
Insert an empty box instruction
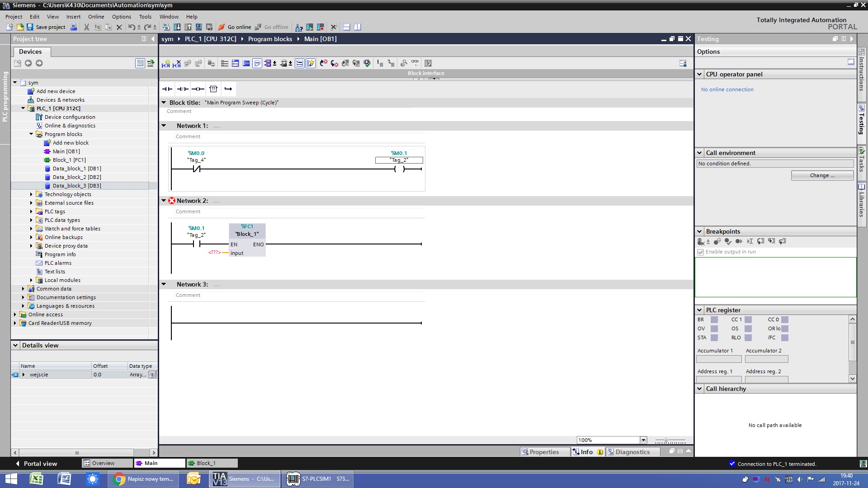pos(213,89)
